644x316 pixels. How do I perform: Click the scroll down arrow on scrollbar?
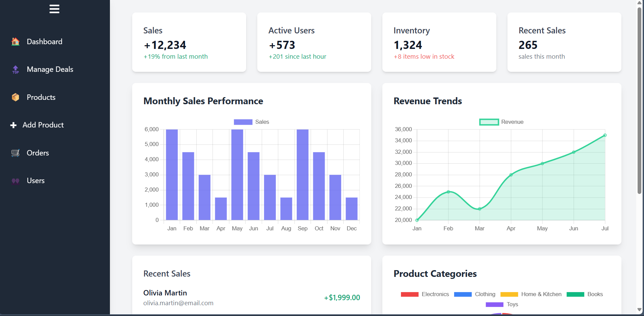click(x=639, y=309)
